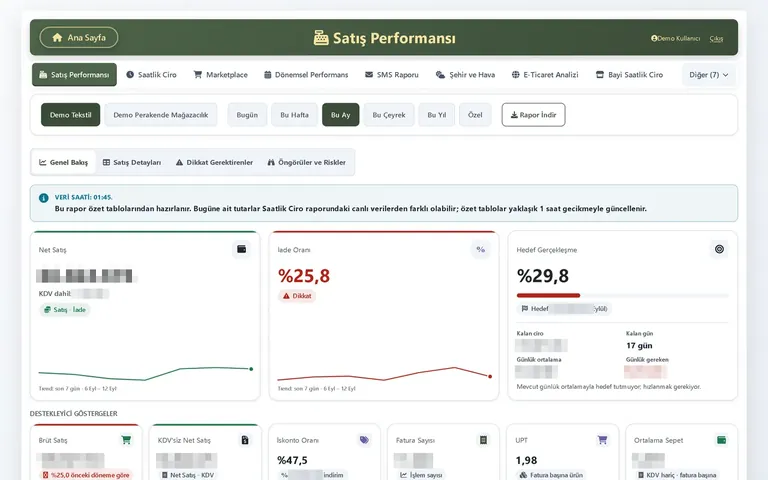768x480 pixels.
Task: Open the Satış Detayları sub-tab
Action: point(132,162)
